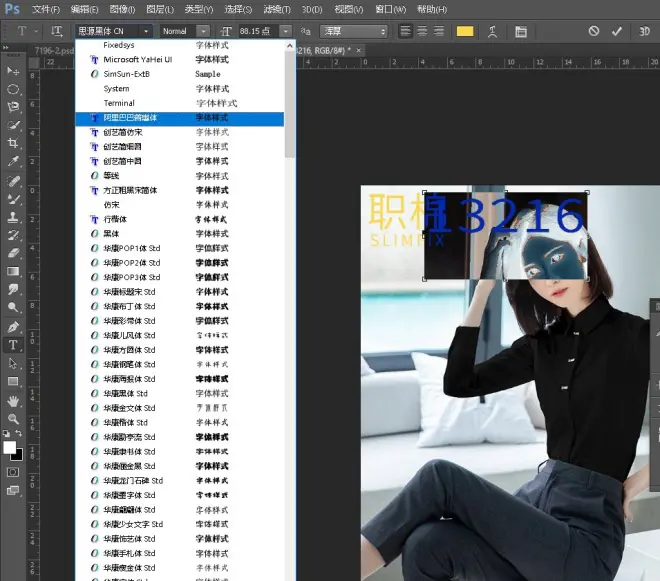Viewport: 660px width, 581px height.
Task: Click the yellow text color swatch
Action: tap(464, 31)
